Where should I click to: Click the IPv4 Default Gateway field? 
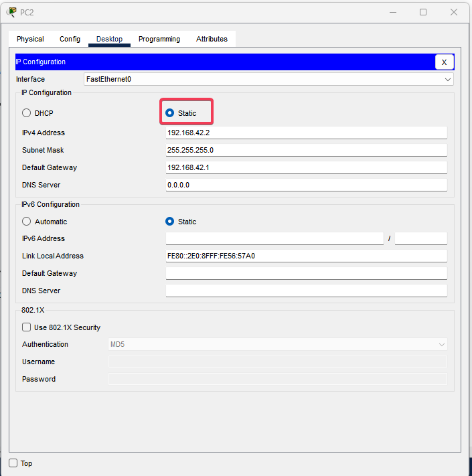(306, 167)
